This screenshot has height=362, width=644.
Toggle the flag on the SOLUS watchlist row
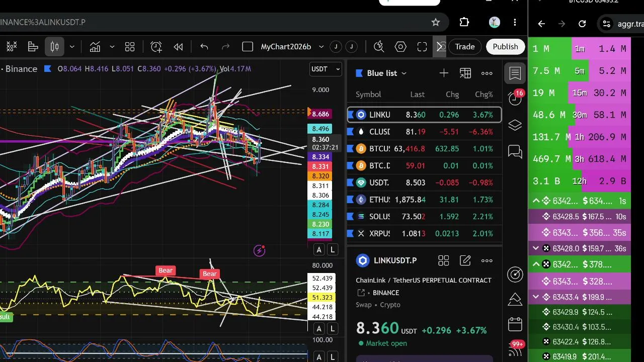[x=350, y=217]
